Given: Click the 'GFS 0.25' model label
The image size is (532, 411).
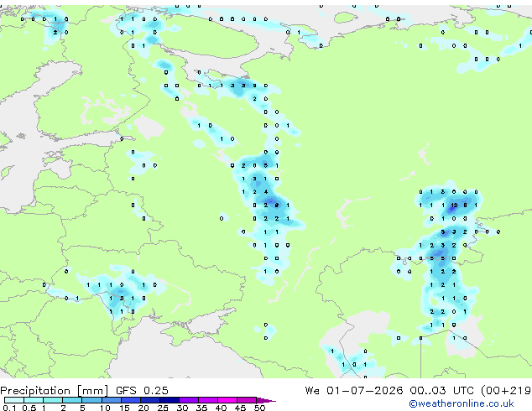Looking at the screenshot, I should pyautogui.click(x=142, y=391).
